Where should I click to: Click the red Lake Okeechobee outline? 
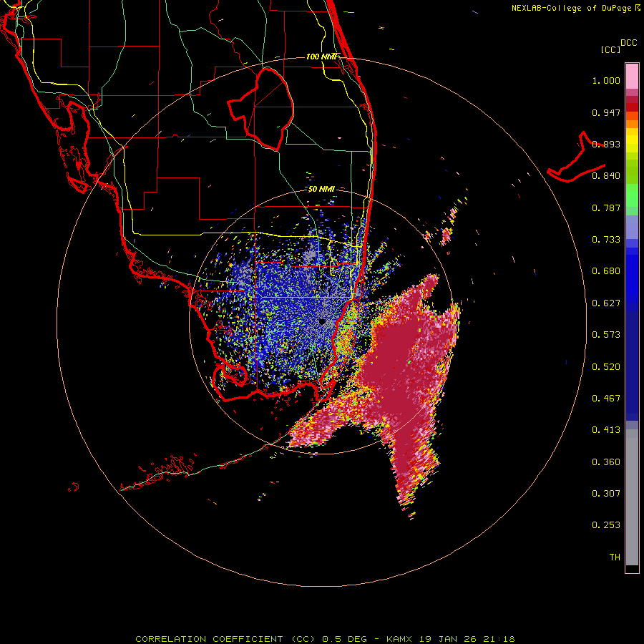coord(260,109)
